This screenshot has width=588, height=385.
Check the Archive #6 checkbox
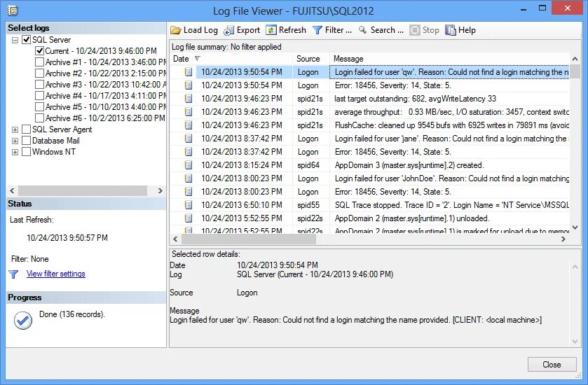pyautogui.click(x=39, y=118)
